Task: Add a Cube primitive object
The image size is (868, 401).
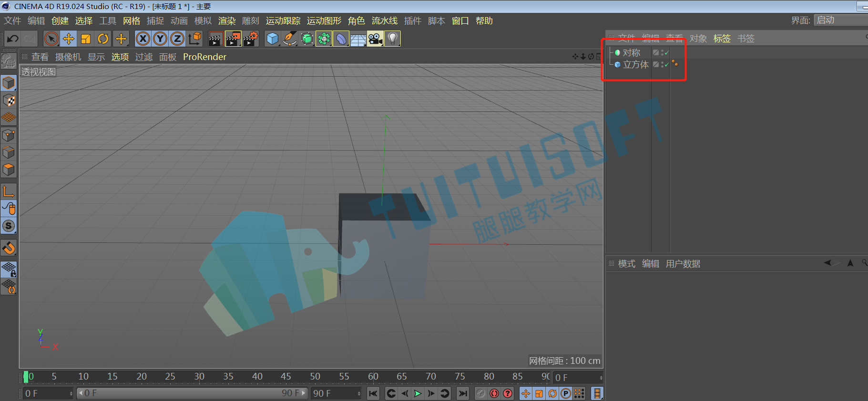Action: (272, 39)
